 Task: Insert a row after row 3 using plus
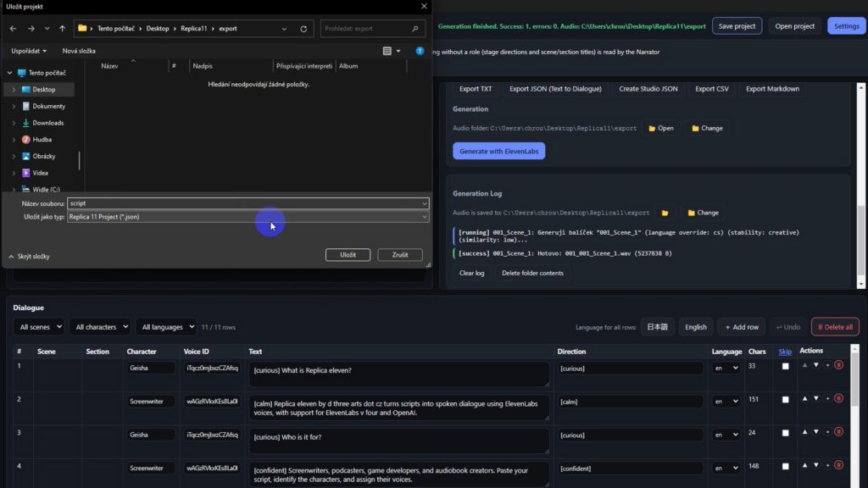point(827,431)
